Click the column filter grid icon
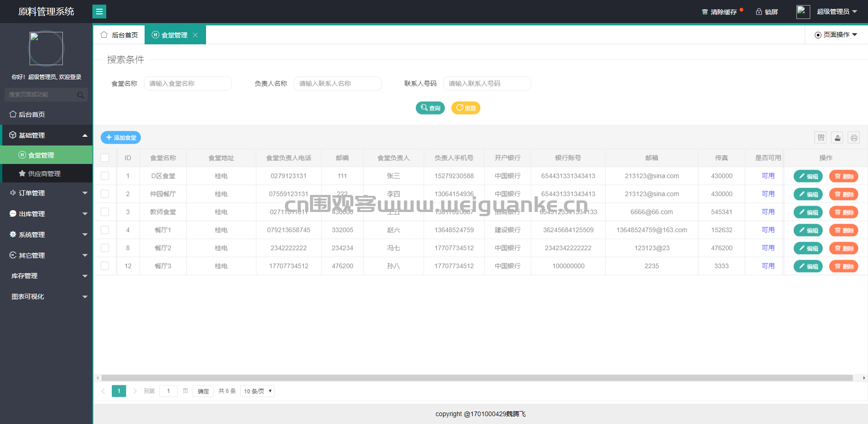Viewport: 868px width, 424px height. pos(821,138)
